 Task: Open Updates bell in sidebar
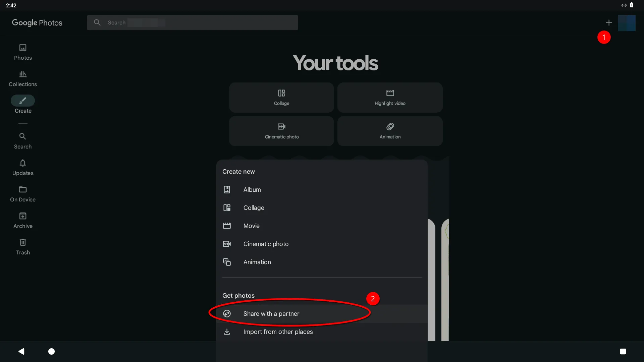click(23, 167)
